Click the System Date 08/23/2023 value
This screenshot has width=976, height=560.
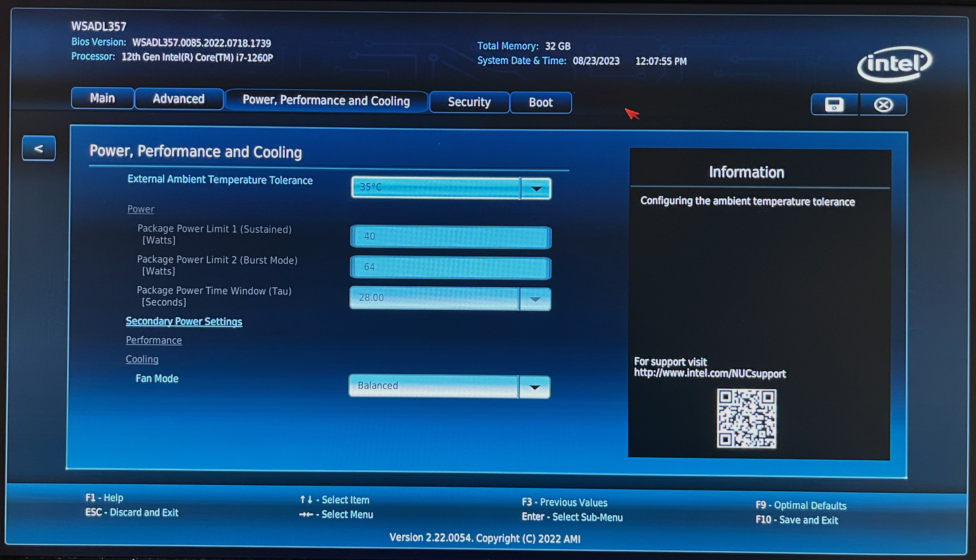point(596,61)
